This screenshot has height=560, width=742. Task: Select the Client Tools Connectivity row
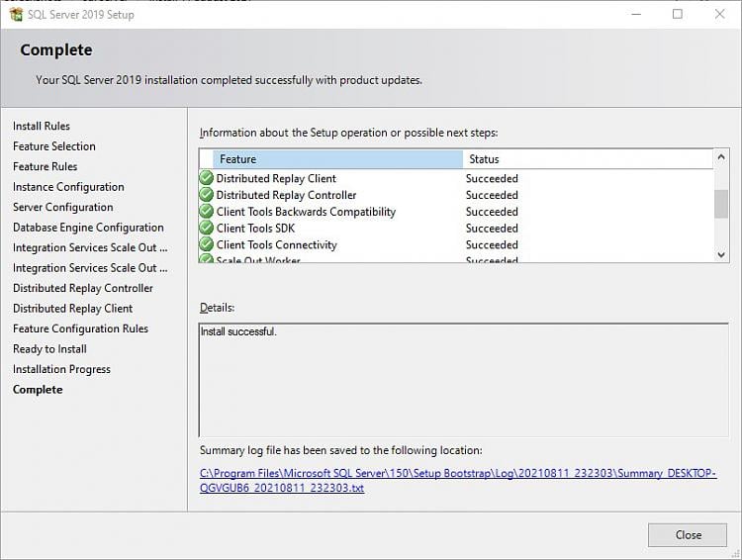point(456,244)
